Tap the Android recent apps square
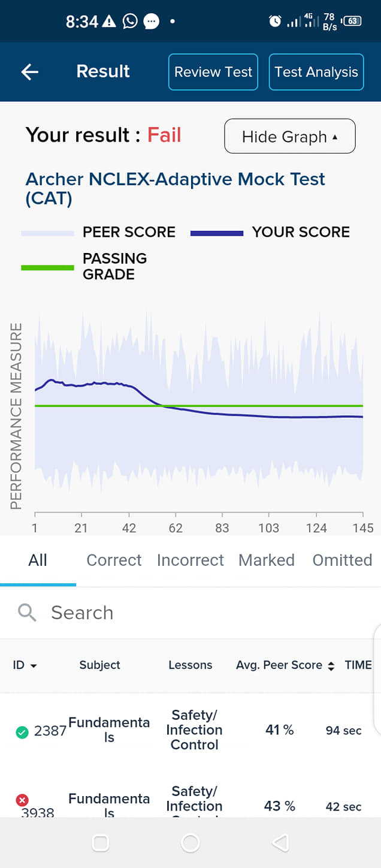 pyautogui.click(x=101, y=843)
